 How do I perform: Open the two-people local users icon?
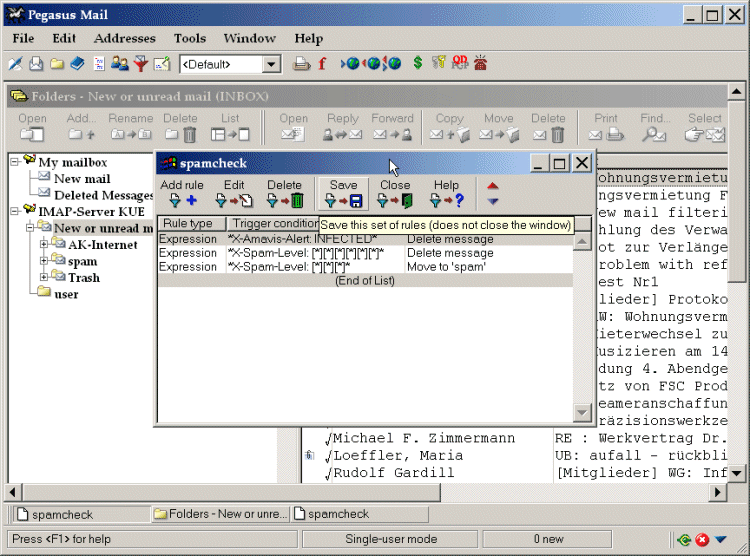(x=120, y=64)
